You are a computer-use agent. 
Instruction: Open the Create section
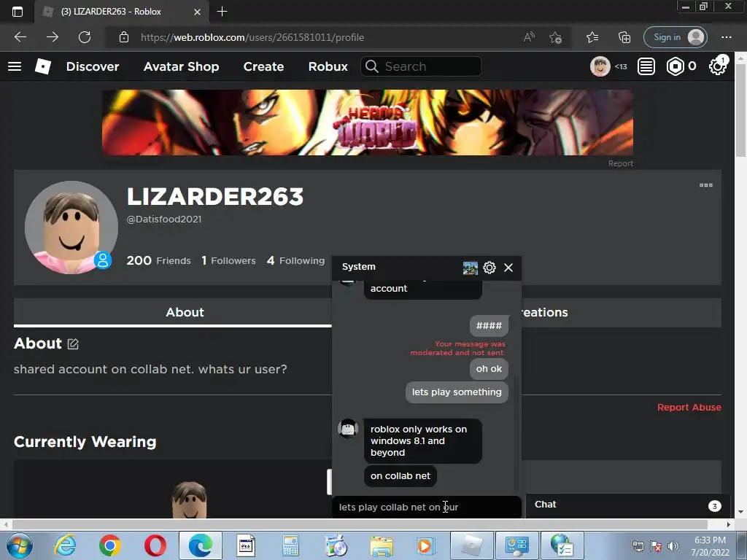pyautogui.click(x=263, y=66)
